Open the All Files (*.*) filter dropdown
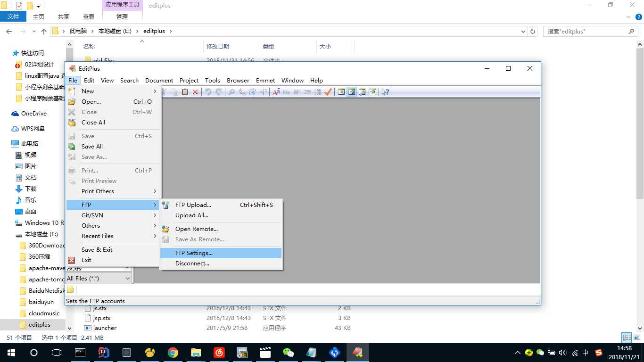The height and width of the screenshot is (362, 644). pos(99,278)
